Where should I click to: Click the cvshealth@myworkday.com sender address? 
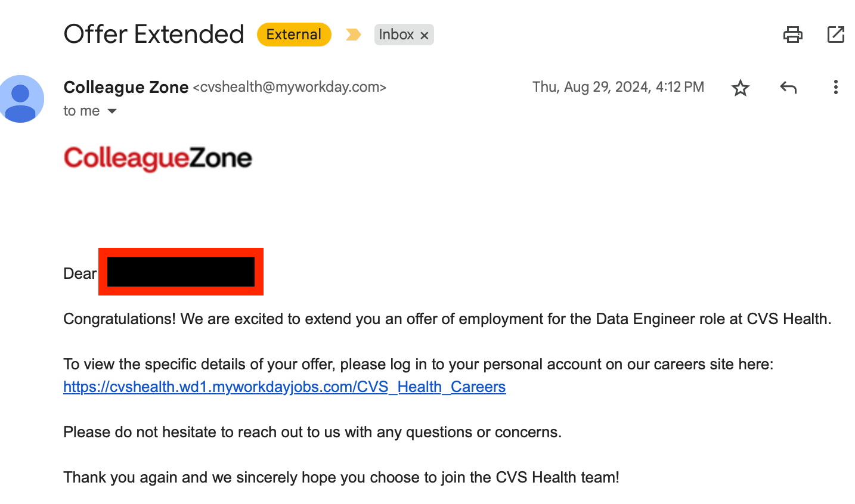coord(289,87)
